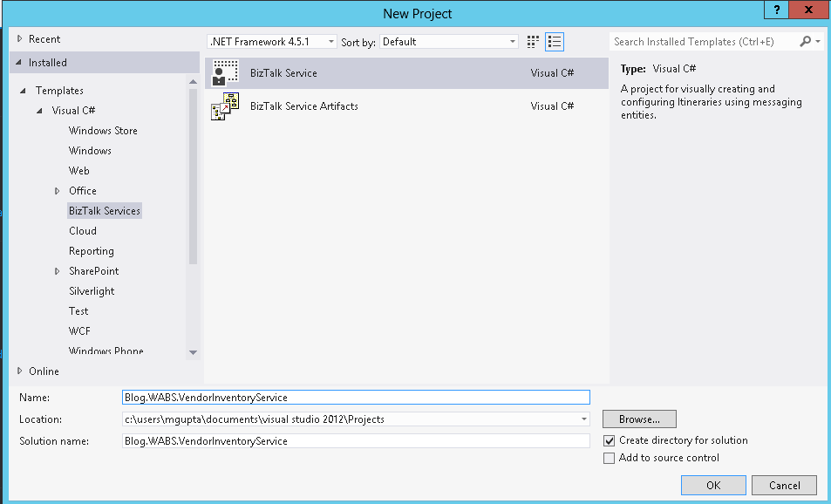Click the Browse... button
Screen dimensions: 831x504
point(639,419)
